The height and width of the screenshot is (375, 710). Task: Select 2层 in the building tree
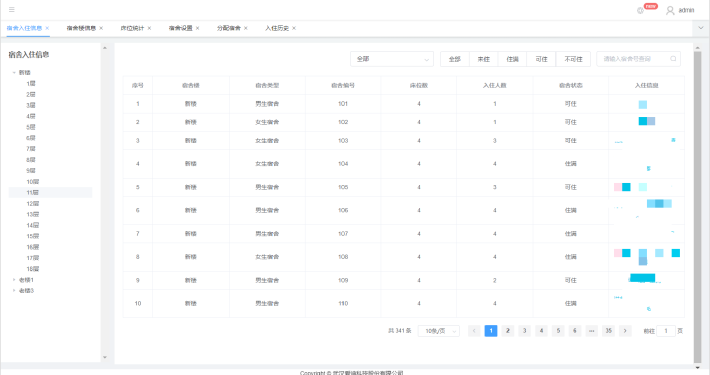point(31,95)
